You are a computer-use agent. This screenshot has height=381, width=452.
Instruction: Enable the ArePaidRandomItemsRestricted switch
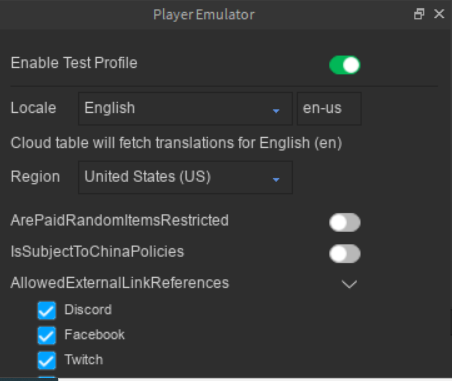coord(345,222)
